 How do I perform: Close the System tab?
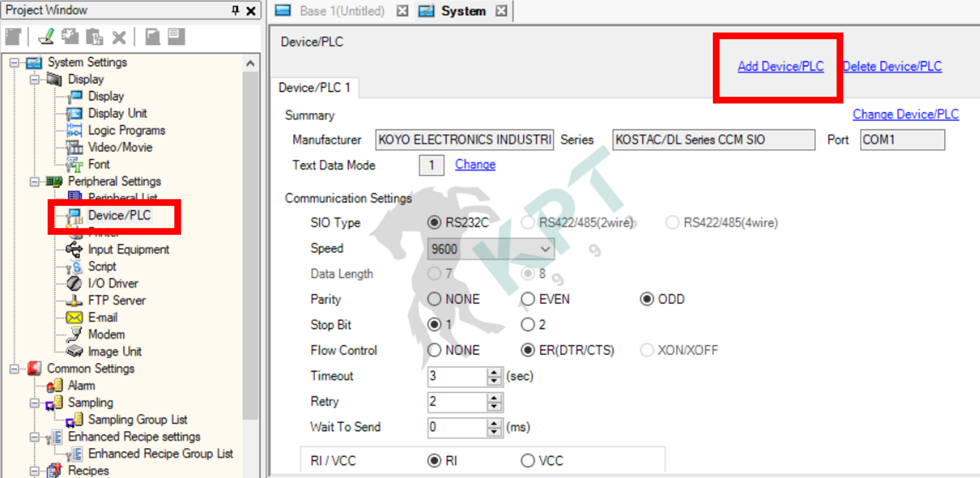click(501, 11)
